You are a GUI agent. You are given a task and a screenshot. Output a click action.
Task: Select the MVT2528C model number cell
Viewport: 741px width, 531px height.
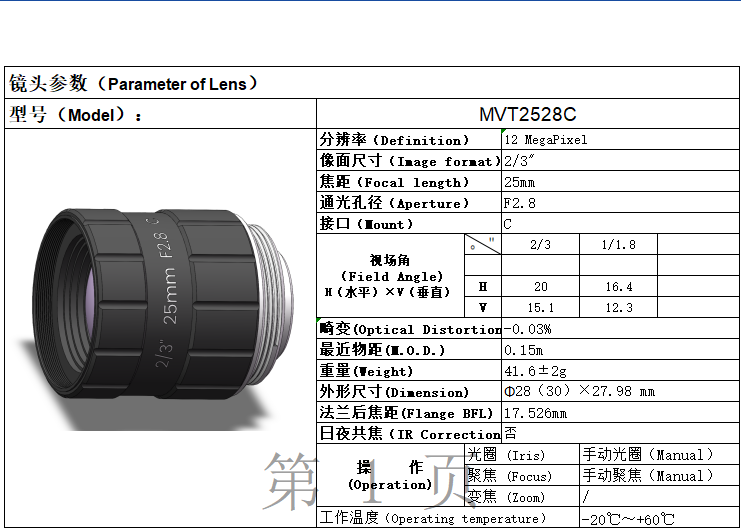click(x=528, y=115)
